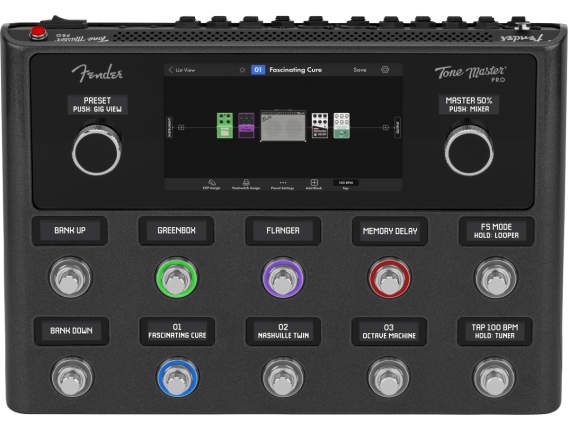
Task: Toggle the green-ringed Greenbox footswitch
Action: pyautogui.click(x=177, y=277)
